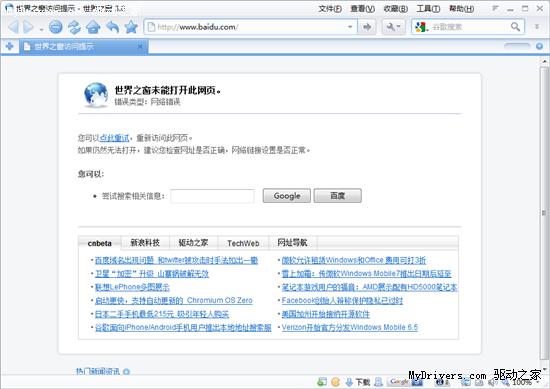Open the wrench tools button
550x389 pixels.
pos(394,27)
